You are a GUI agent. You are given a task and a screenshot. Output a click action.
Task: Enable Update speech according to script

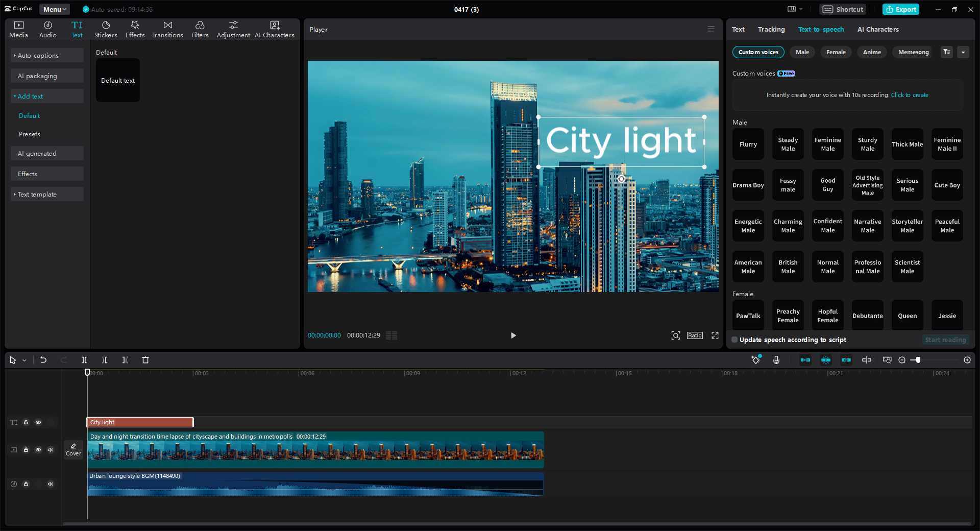click(x=734, y=340)
